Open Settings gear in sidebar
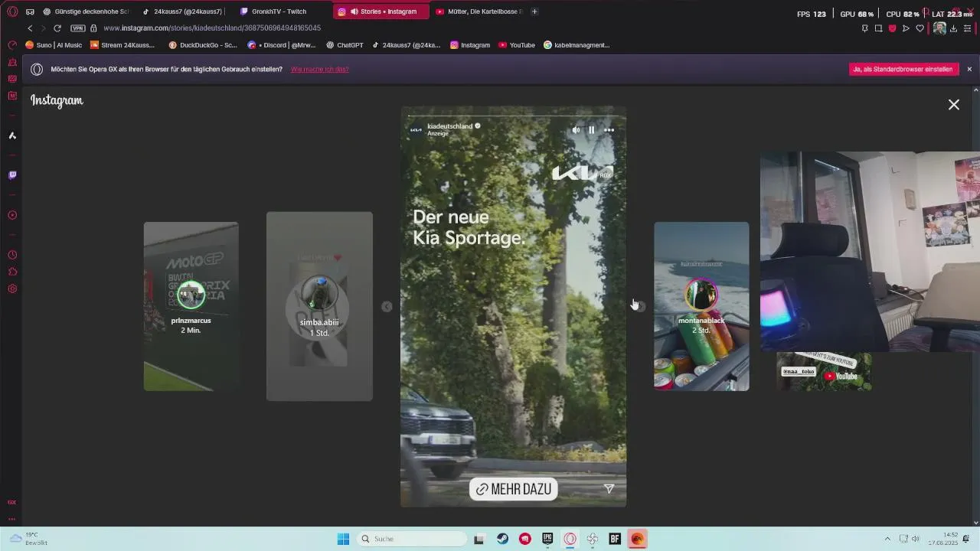Image resolution: width=980 pixels, height=551 pixels. tap(12, 289)
